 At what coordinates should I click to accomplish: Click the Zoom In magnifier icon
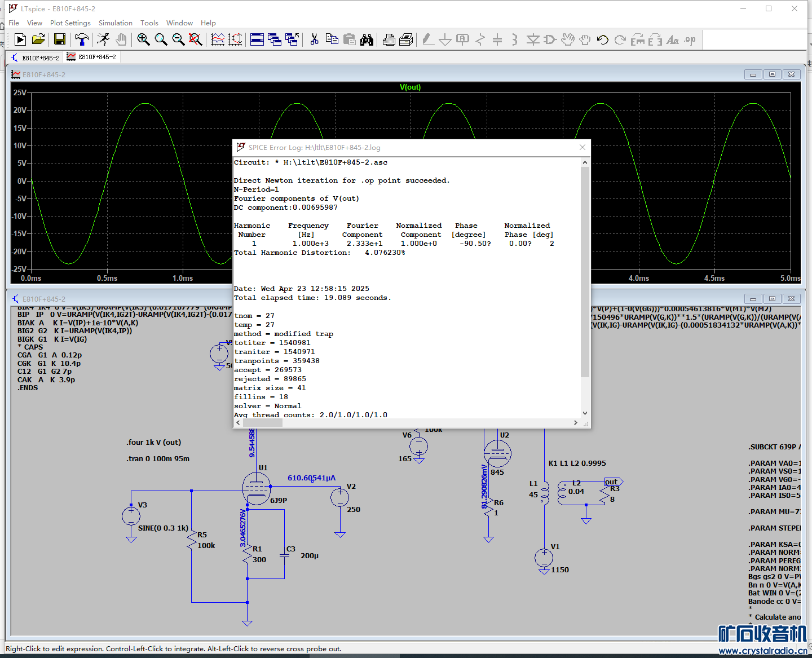(x=143, y=39)
